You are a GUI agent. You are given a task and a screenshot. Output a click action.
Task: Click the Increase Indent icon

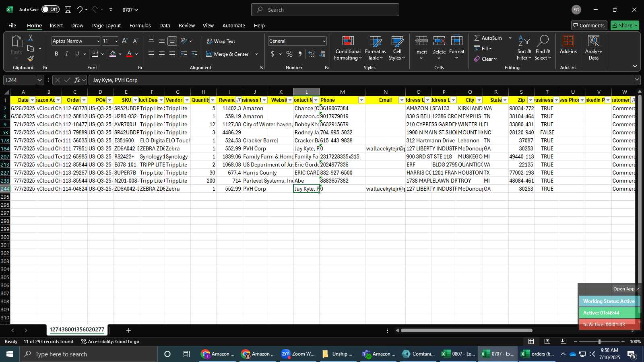click(x=194, y=54)
